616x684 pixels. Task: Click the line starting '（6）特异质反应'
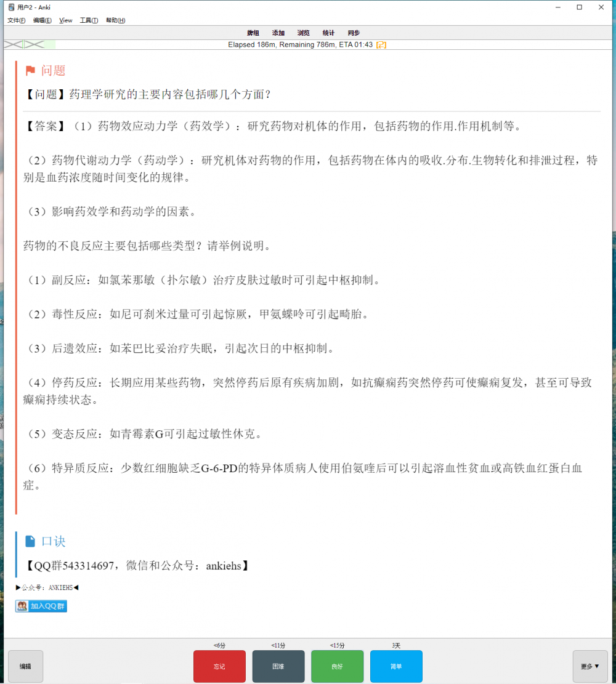tap(304, 477)
